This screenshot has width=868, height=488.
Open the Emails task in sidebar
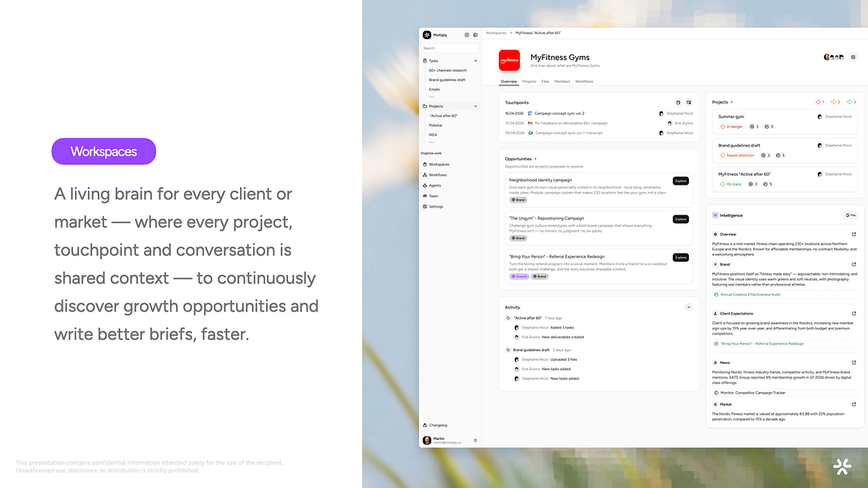tap(434, 89)
